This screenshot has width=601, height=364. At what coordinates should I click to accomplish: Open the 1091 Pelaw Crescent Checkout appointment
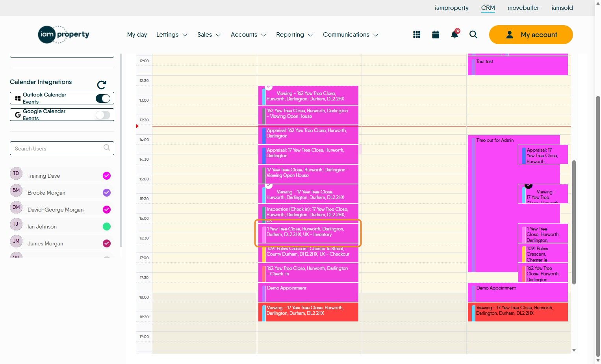tap(308, 253)
